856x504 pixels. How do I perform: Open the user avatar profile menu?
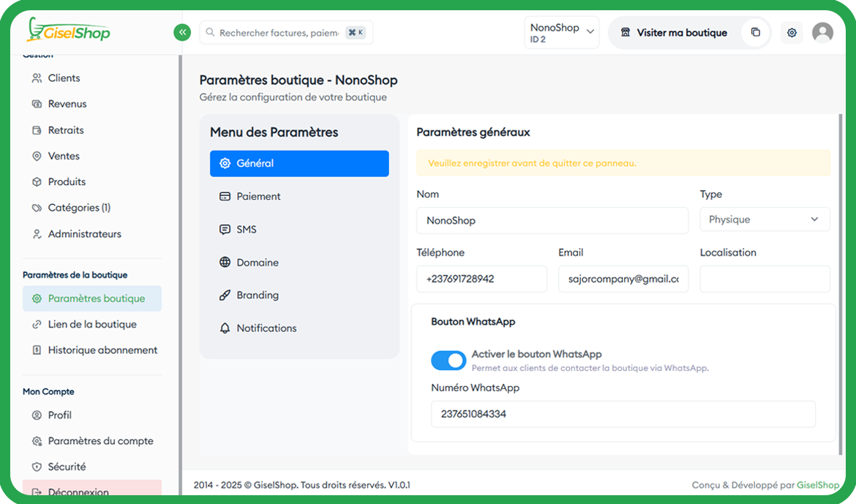coord(822,33)
